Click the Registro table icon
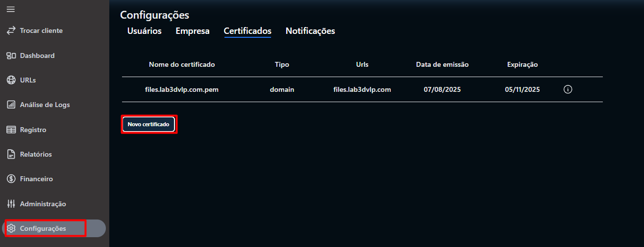Screen dimensions: 644x247 11,130
